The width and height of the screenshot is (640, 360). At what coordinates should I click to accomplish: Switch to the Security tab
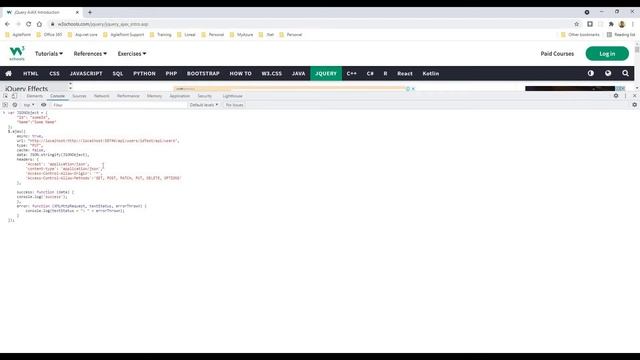click(204, 96)
